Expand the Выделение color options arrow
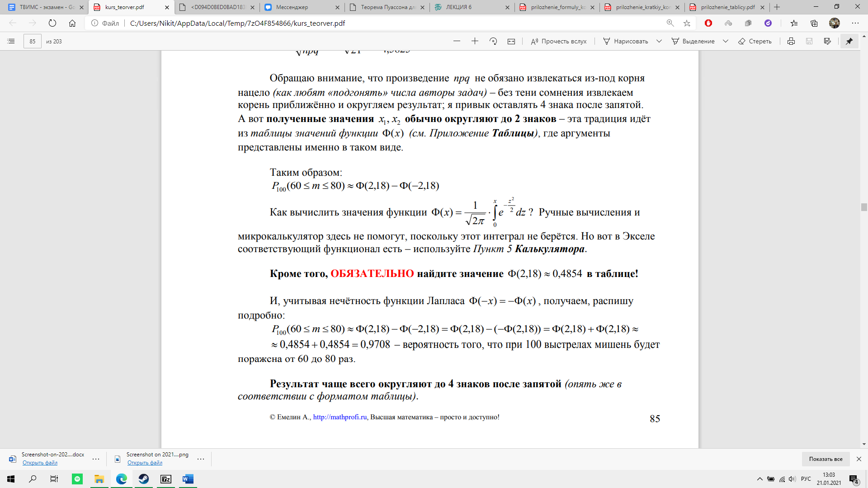Viewport: 868px width, 488px height. pos(726,41)
